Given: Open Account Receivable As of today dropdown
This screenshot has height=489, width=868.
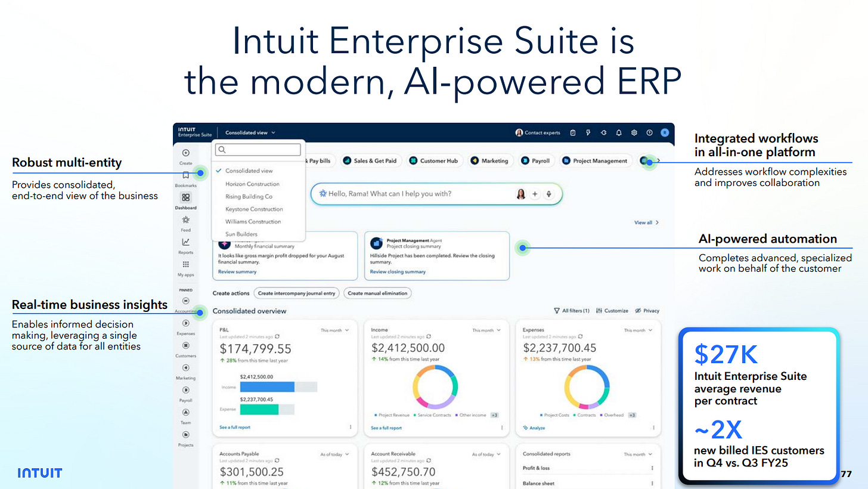Looking at the screenshot, I should click(486, 454).
